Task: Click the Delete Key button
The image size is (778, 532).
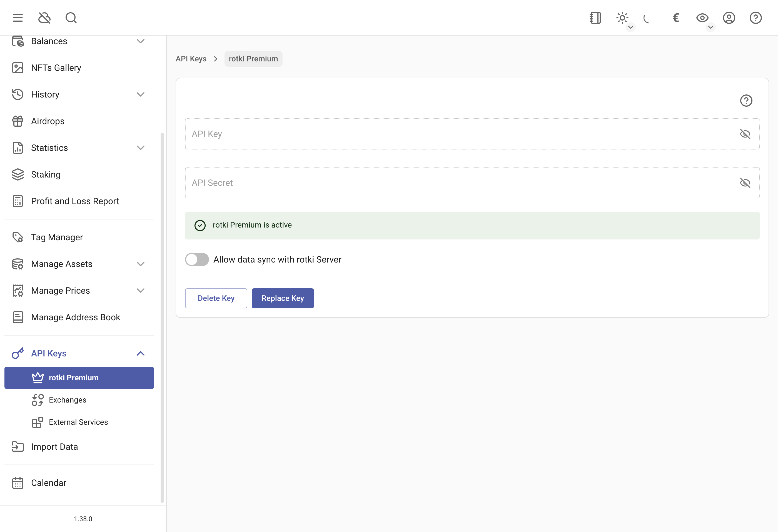Action: click(216, 298)
